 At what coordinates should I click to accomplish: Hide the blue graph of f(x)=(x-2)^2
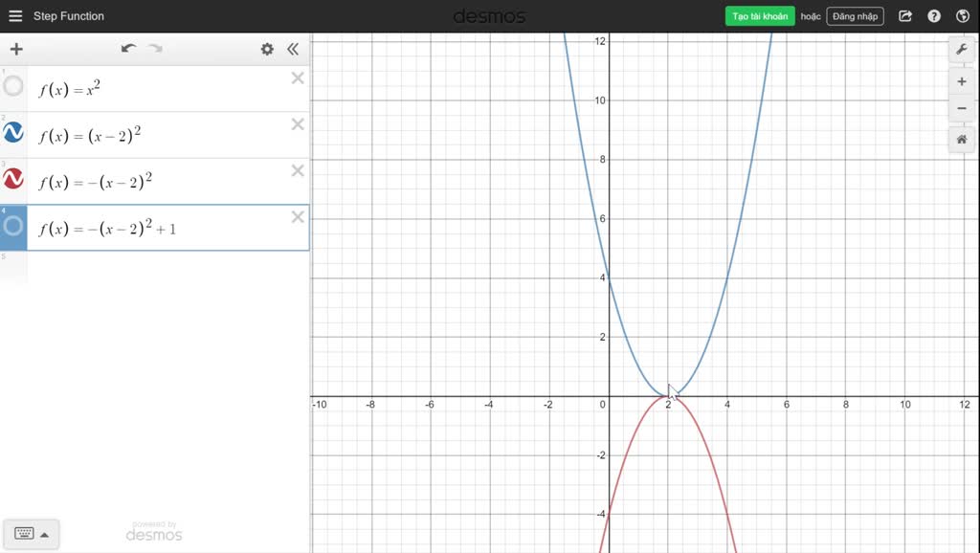pos(13,133)
